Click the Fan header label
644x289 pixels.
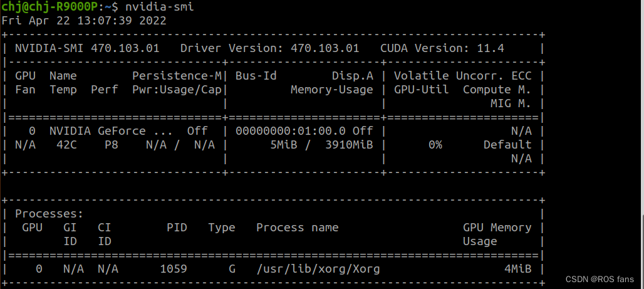[x=26, y=90]
